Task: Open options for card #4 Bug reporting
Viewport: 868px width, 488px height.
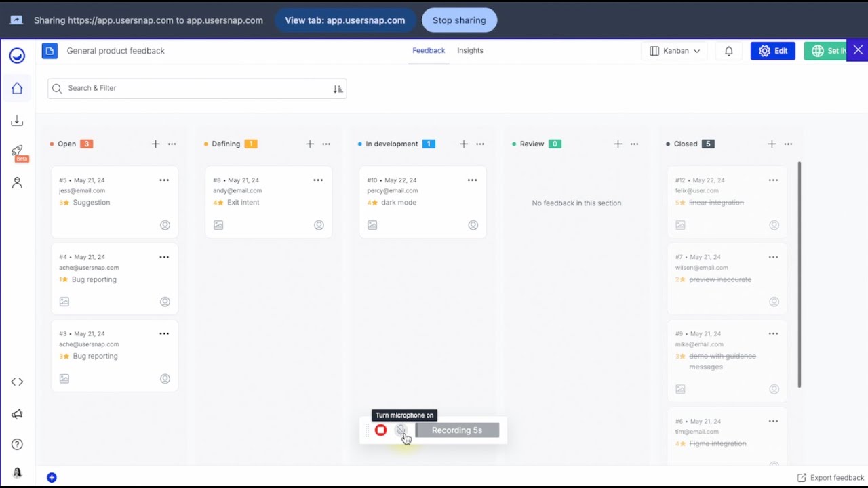Action: click(164, 257)
